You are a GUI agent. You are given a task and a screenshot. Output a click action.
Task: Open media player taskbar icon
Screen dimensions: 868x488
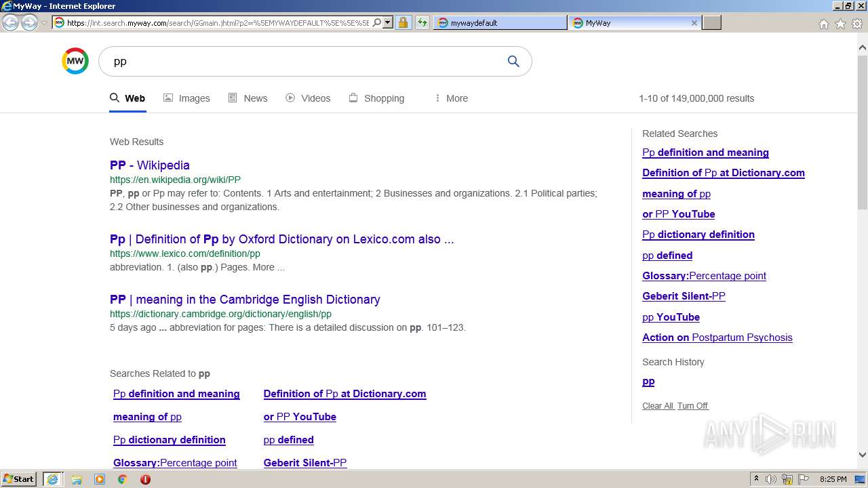point(100,479)
